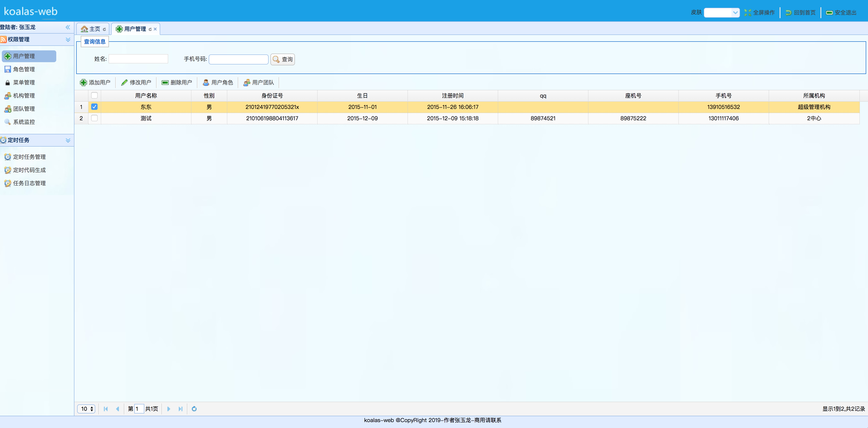The height and width of the screenshot is (428, 868).
Task: Sort by 身份证号 column header
Action: coord(272,96)
